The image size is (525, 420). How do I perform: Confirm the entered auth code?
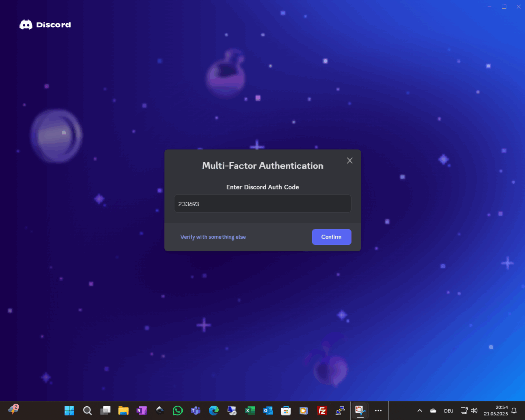(332, 237)
